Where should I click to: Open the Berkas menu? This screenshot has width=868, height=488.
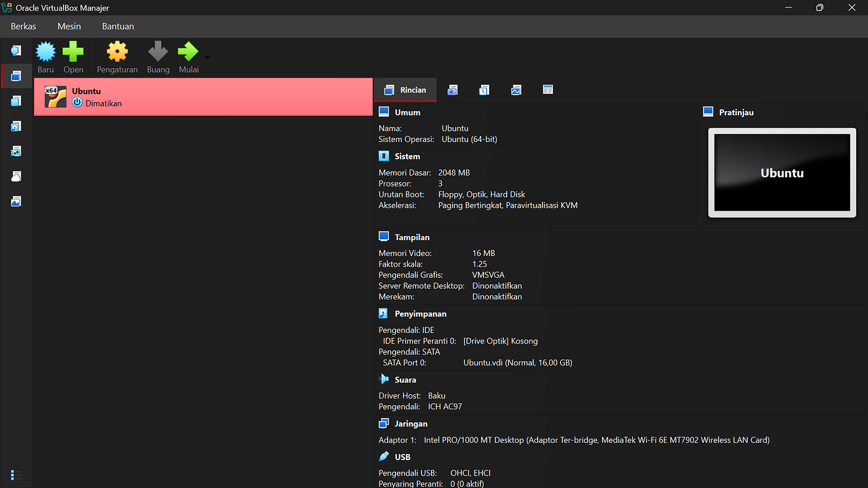(24, 26)
